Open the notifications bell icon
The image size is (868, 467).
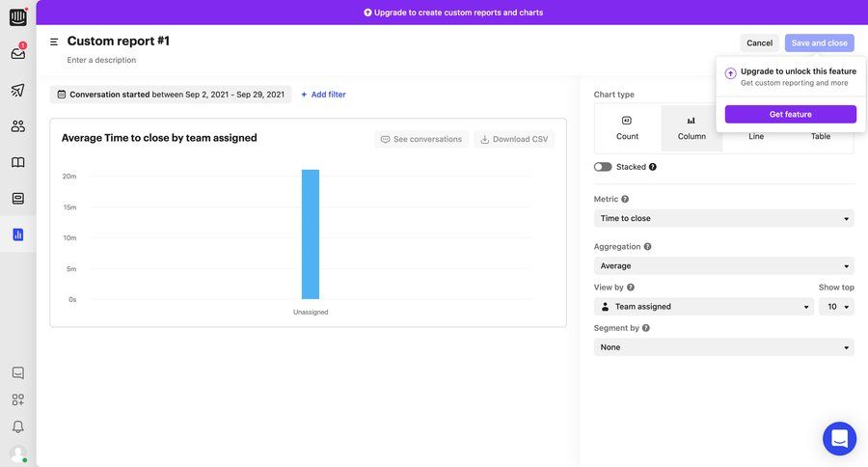17,426
